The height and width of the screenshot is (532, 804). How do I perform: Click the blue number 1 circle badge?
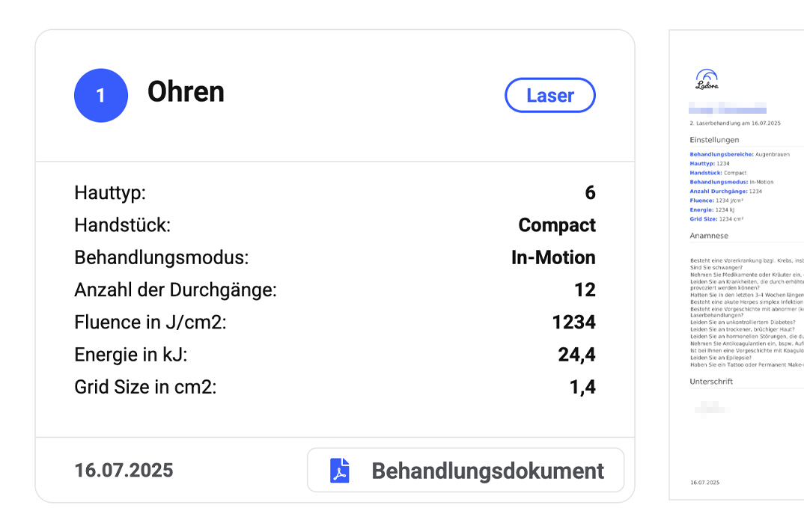pyautogui.click(x=101, y=95)
